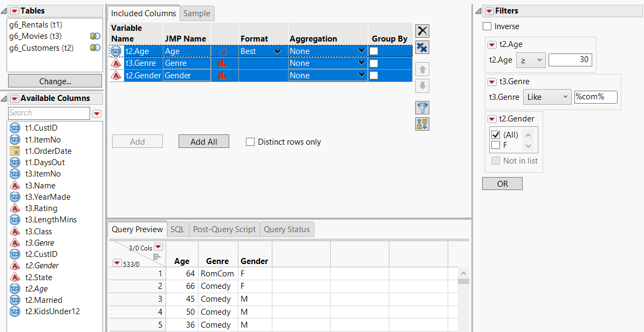Viewport: 644px width, 332px height.
Task: Remove selected column using the X icon
Action: tap(422, 31)
